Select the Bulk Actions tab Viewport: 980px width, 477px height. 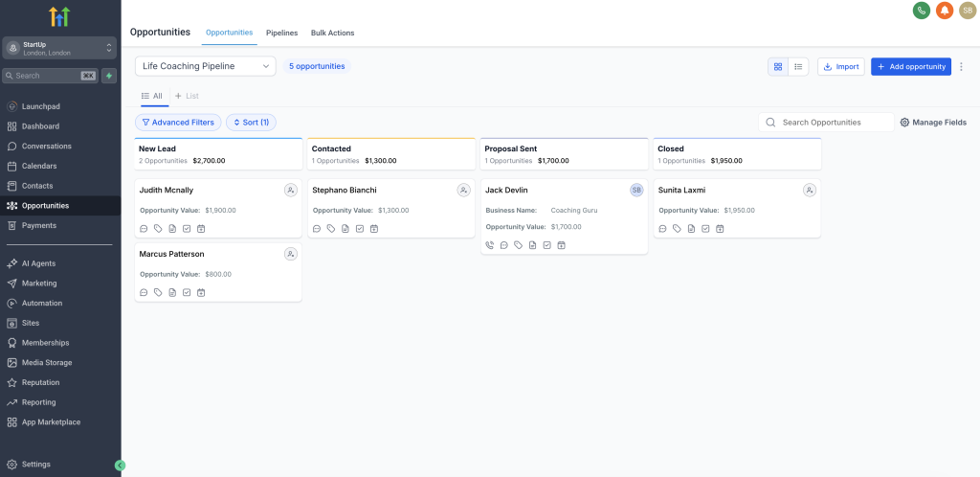coord(332,34)
